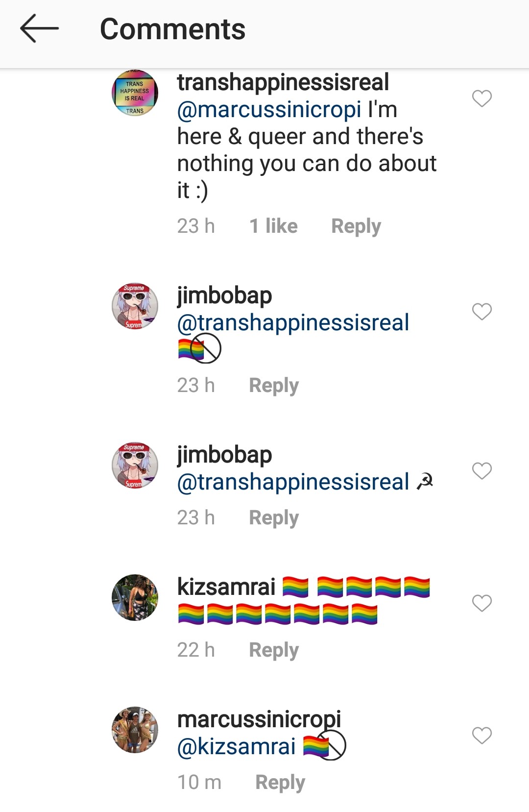Reply to jimbobap's hammer and sickle comment
529x812 pixels.
point(273,518)
